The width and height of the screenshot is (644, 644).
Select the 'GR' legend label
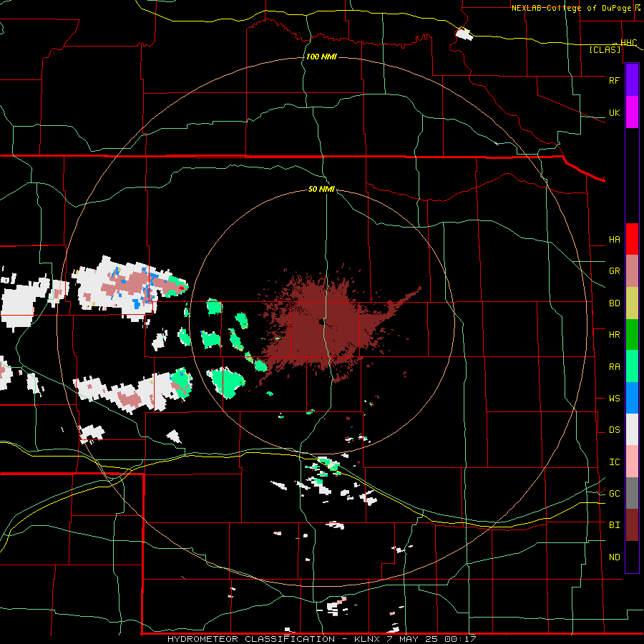pyautogui.click(x=614, y=271)
